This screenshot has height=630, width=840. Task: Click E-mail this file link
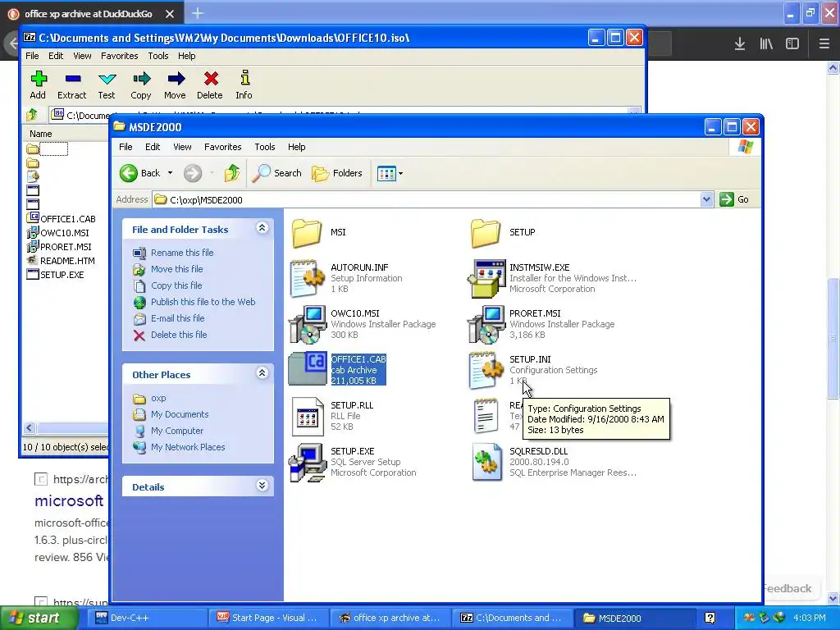tap(177, 318)
